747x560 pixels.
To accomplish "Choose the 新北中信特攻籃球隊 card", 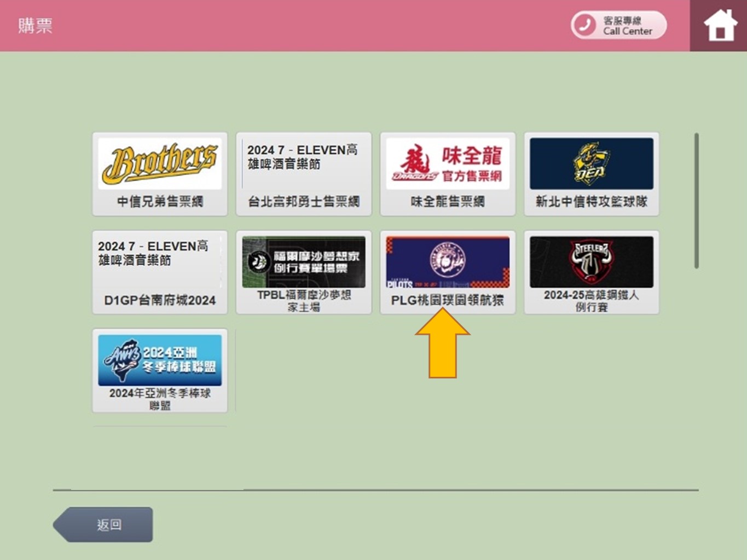I will (592, 174).
